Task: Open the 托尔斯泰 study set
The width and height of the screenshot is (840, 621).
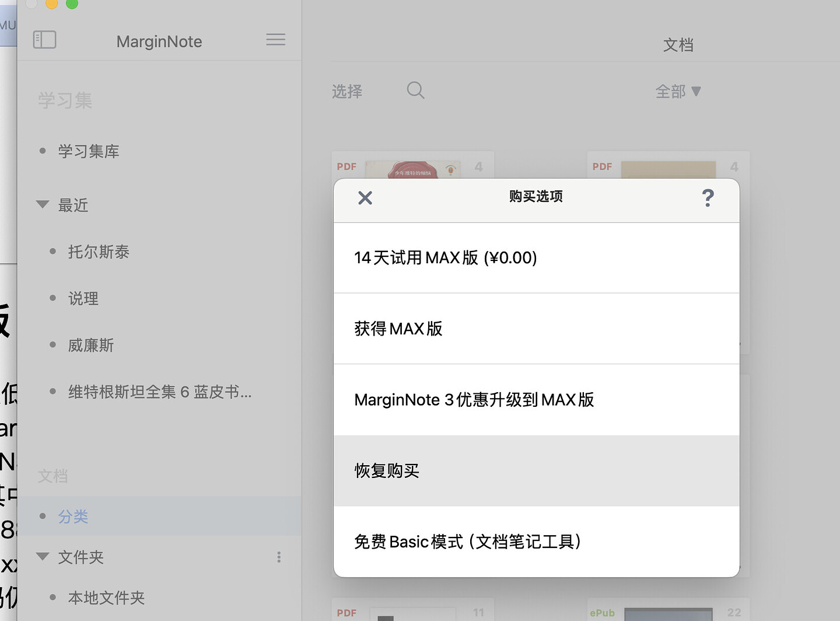Action: [x=99, y=252]
